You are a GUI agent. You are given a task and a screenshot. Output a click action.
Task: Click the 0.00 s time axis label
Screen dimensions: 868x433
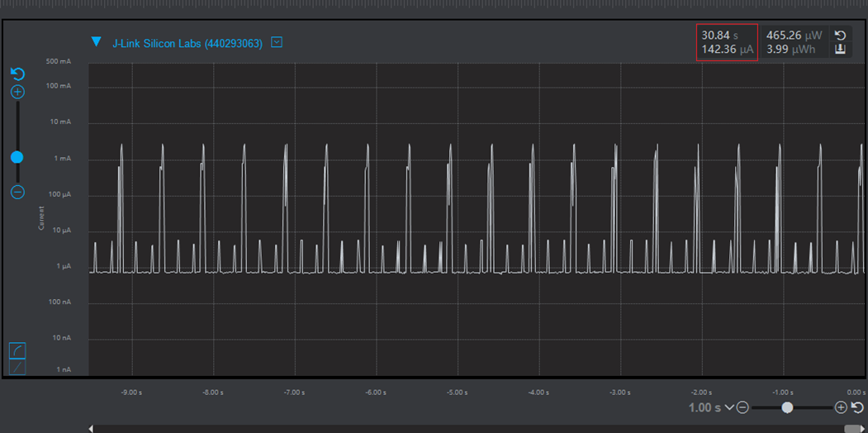tap(857, 393)
